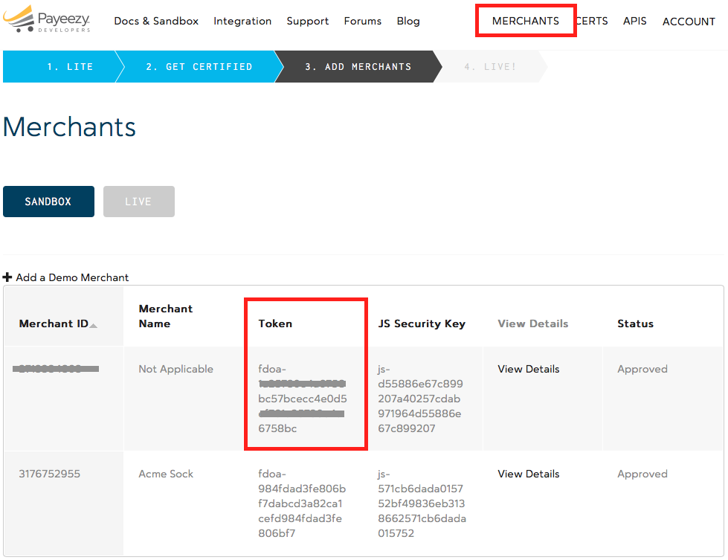Select step 2. GET CERTIFIED
Image resolution: width=728 pixels, height=560 pixels.
coord(199,66)
